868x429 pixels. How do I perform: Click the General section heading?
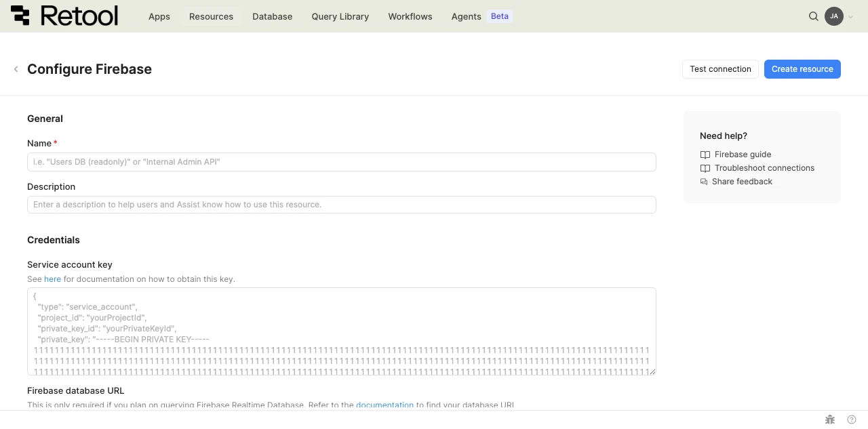click(x=45, y=119)
